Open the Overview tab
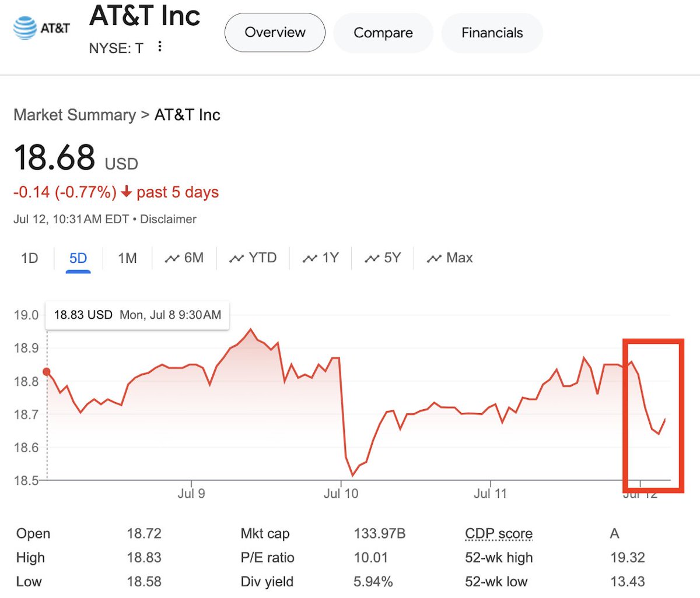 tap(275, 33)
